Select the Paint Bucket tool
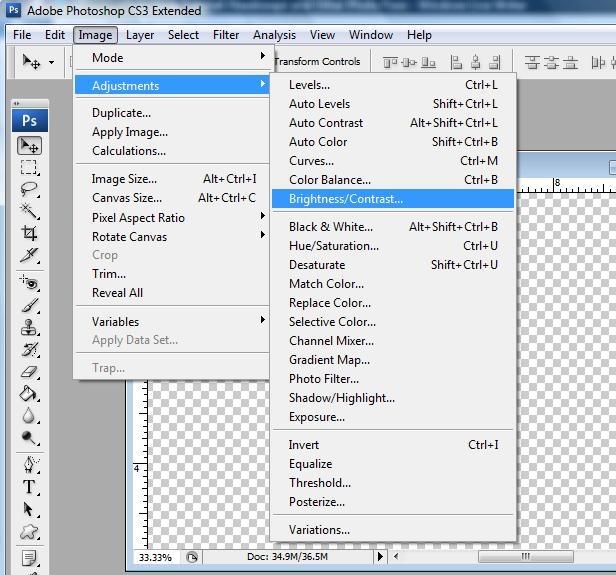This screenshot has width=616, height=575. 29,394
